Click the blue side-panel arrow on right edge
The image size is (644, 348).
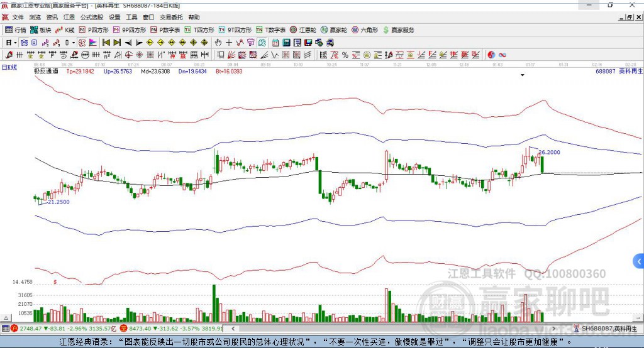point(639,261)
